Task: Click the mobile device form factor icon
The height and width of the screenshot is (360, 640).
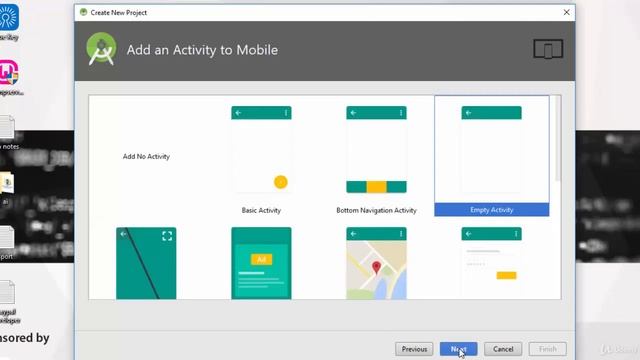Action: (548, 49)
